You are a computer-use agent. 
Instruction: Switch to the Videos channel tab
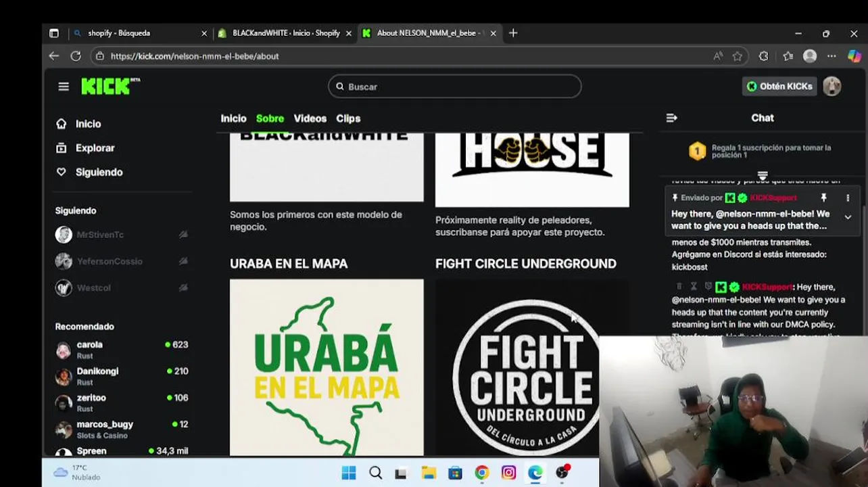click(310, 118)
